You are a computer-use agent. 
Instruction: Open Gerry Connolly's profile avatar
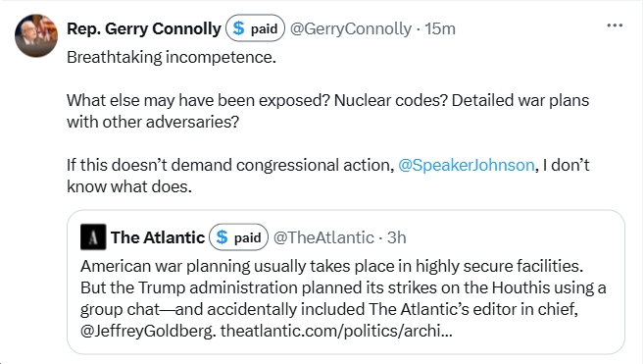tap(36, 35)
